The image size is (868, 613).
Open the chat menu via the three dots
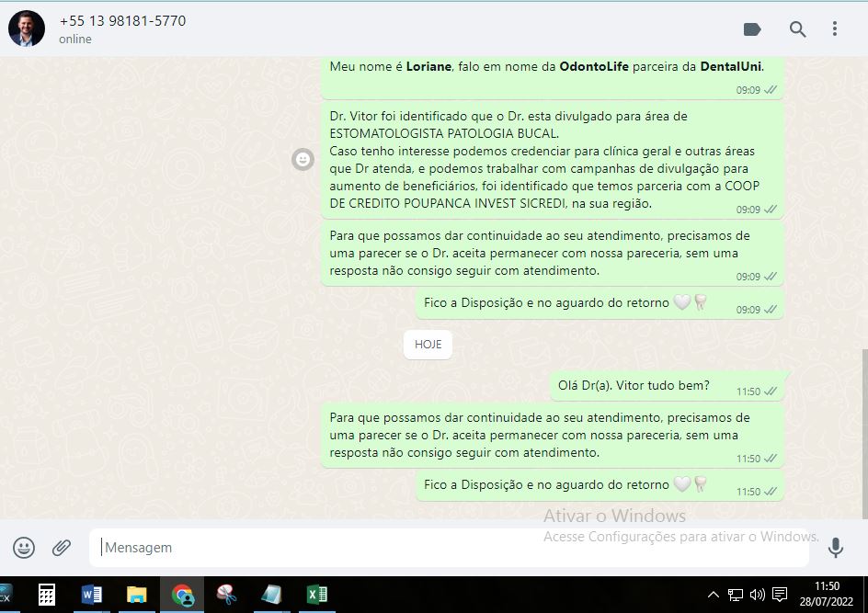(x=834, y=28)
